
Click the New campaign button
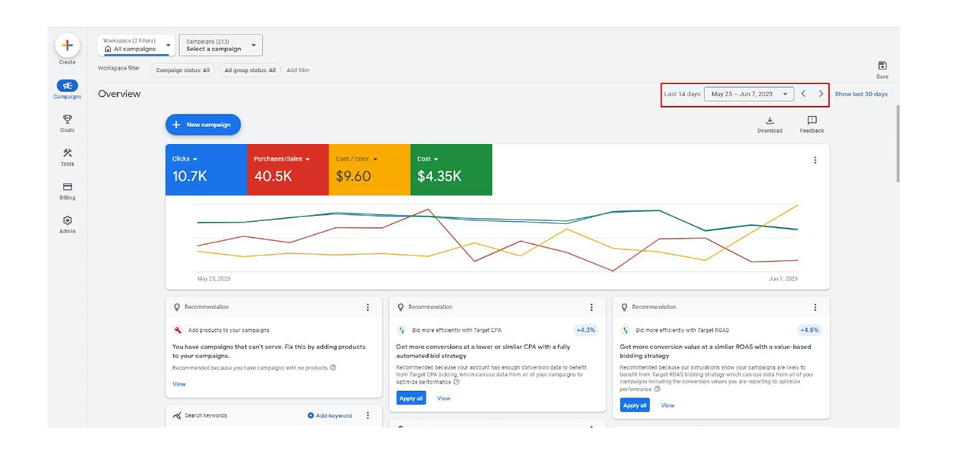(203, 125)
